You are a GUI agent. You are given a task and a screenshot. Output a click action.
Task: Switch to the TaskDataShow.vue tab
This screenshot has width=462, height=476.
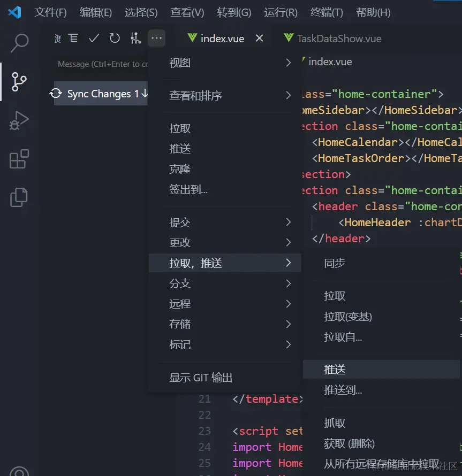(332, 39)
